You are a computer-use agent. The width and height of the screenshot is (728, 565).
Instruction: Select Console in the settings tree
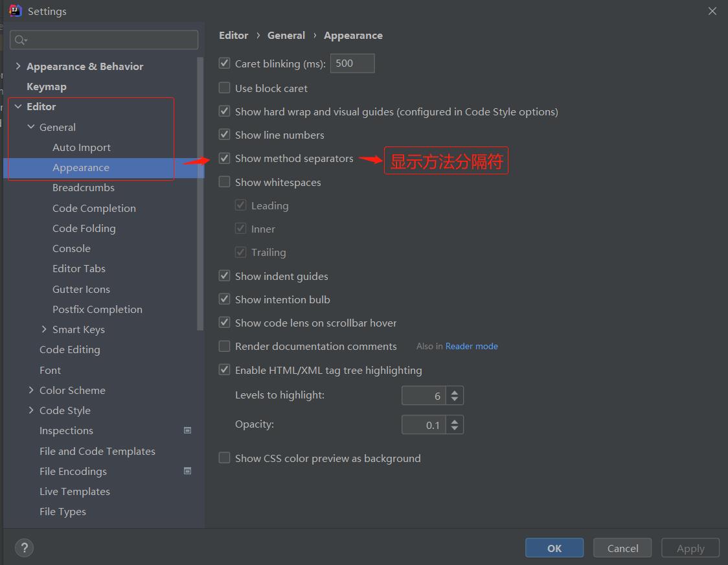coord(71,249)
